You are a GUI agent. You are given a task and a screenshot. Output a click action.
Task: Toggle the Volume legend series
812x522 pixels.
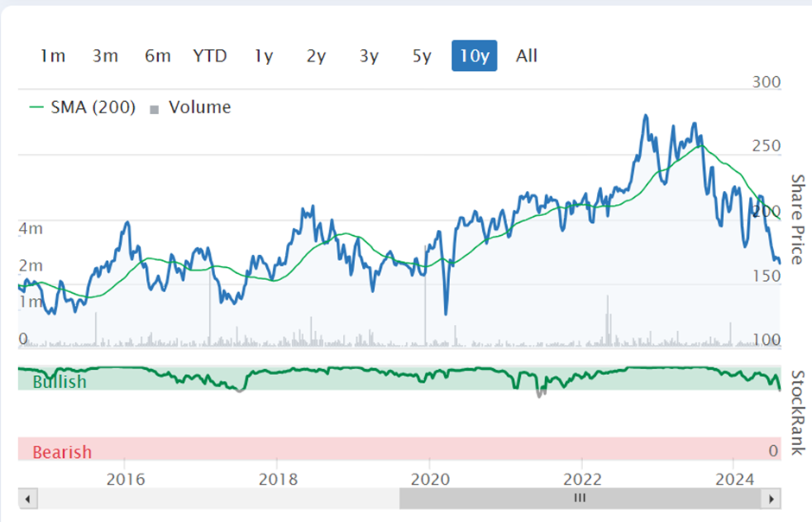[x=190, y=107]
